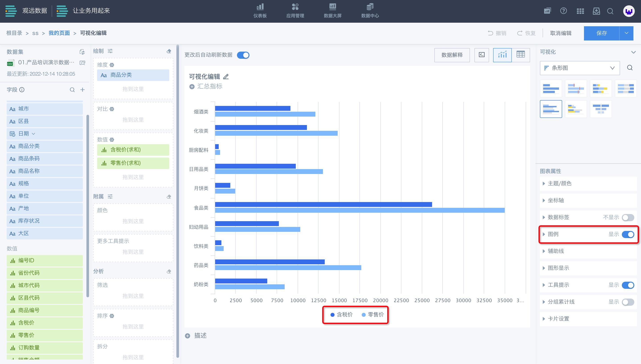Open the 应用管理 tab
The height and width of the screenshot is (364, 641).
[295, 11]
